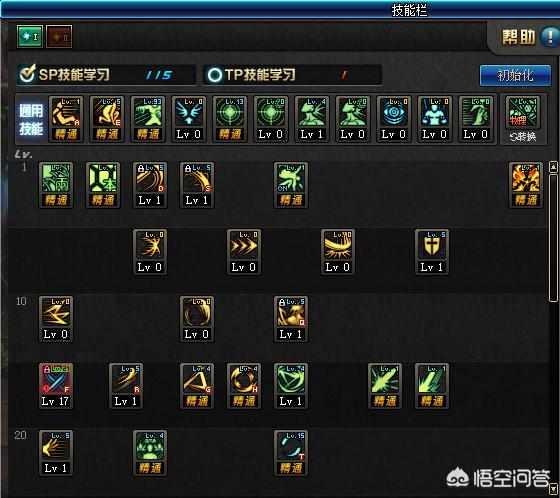Select the golden shield cross skill icon

tap(432, 252)
